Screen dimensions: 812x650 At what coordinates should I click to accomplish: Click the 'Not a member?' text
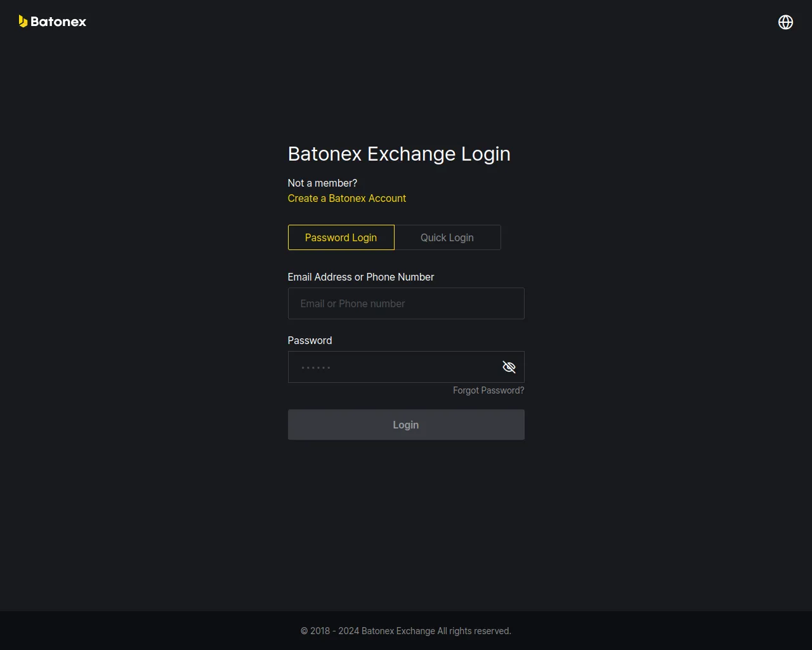[322, 183]
